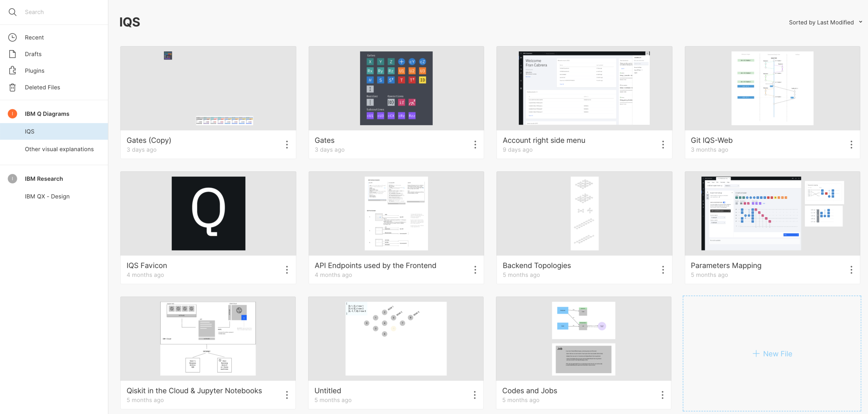The width and height of the screenshot is (868, 414).
Task: Click the orange IBM Q Diagrams avatar
Action: tap(12, 114)
